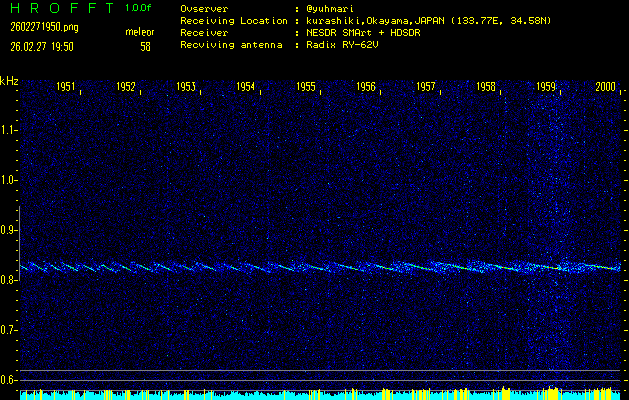
Task: Click the 0.8 kHz axis label
Action: [x=9, y=280]
